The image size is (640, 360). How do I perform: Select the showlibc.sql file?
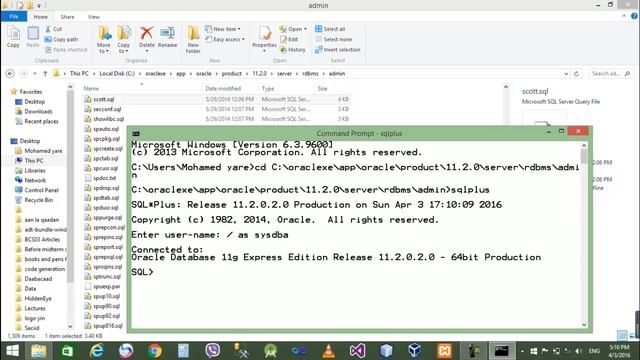tap(108, 119)
